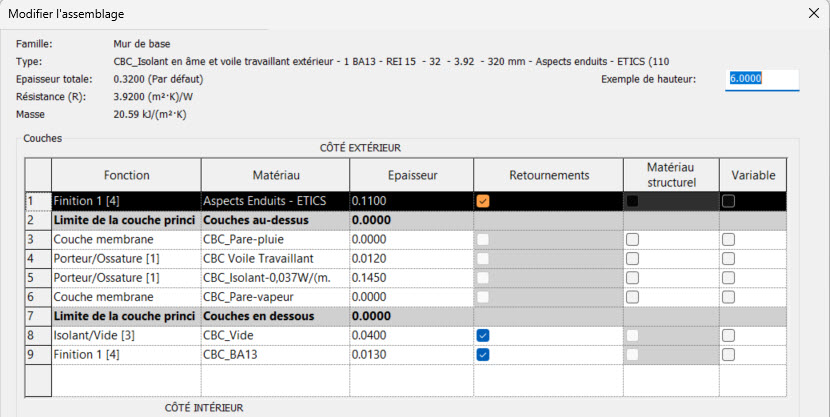This screenshot has width=830, height=417.
Task: Check Matériau structurel for CBC Voile Travaillant
Action: 632,259
